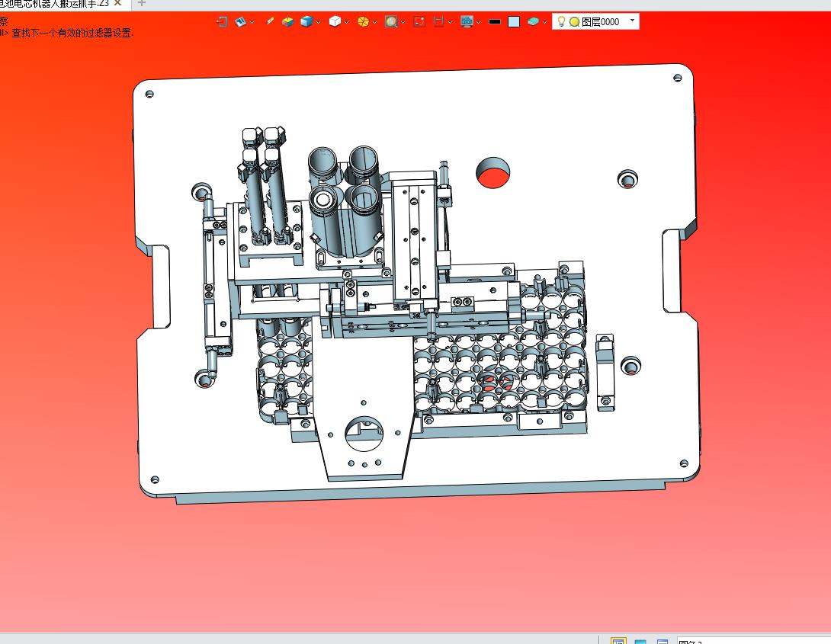Image resolution: width=831 pixels, height=644 pixels.
Task: Click the prompt text 查找下一个有效的过滤器设置
Action: click(x=72, y=33)
